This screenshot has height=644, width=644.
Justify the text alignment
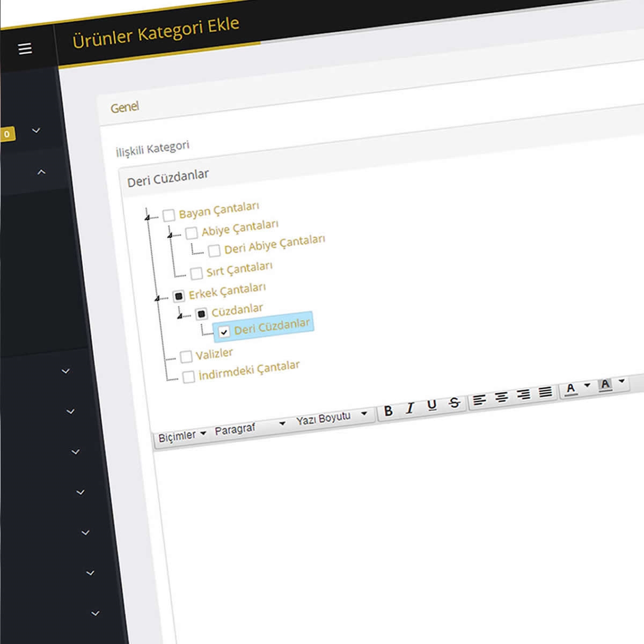[x=545, y=392]
